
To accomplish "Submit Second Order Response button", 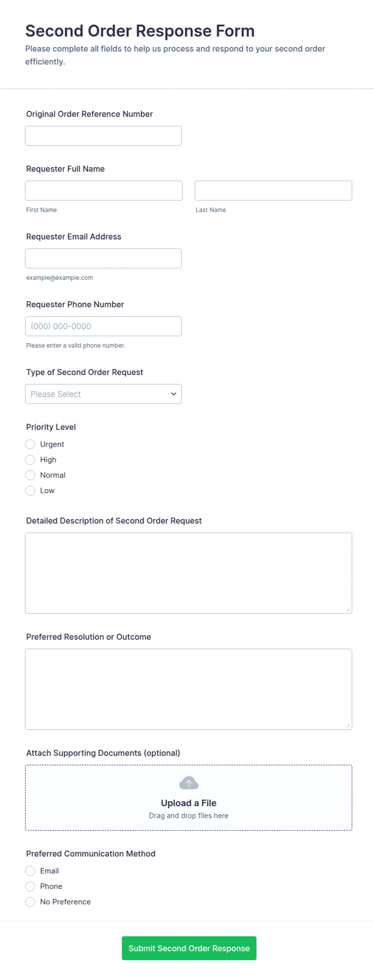I will click(189, 948).
